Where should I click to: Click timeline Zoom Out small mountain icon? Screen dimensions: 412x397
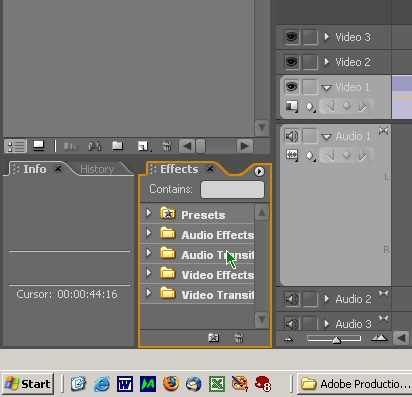click(289, 339)
